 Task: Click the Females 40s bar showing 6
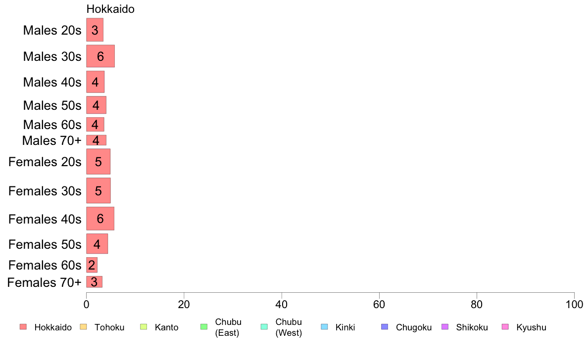(100, 219)
